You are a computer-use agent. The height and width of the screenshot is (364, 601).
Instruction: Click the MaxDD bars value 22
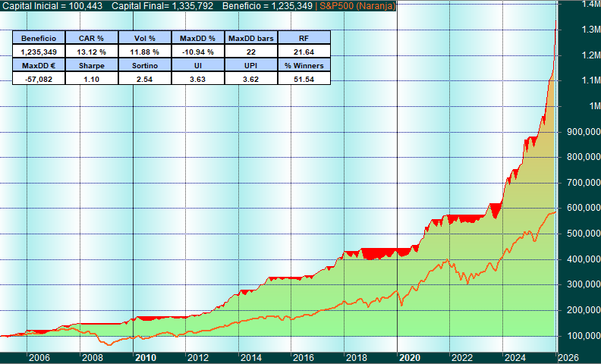251,52
